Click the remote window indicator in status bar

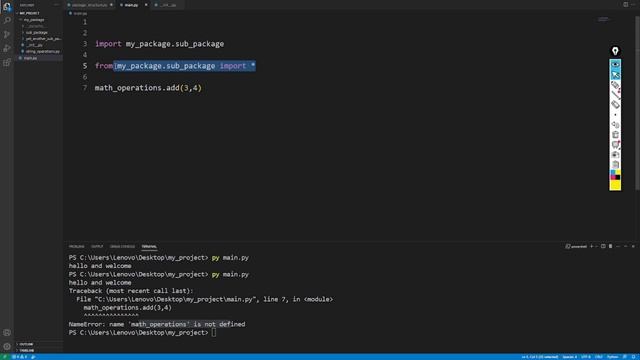pyautogui.click(x=5, y=357)
